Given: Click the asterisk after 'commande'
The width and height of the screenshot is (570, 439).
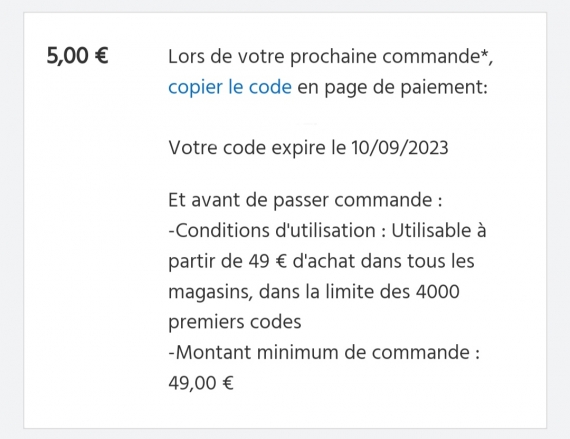Looking at the screenshot, I should tap(484, 53).
